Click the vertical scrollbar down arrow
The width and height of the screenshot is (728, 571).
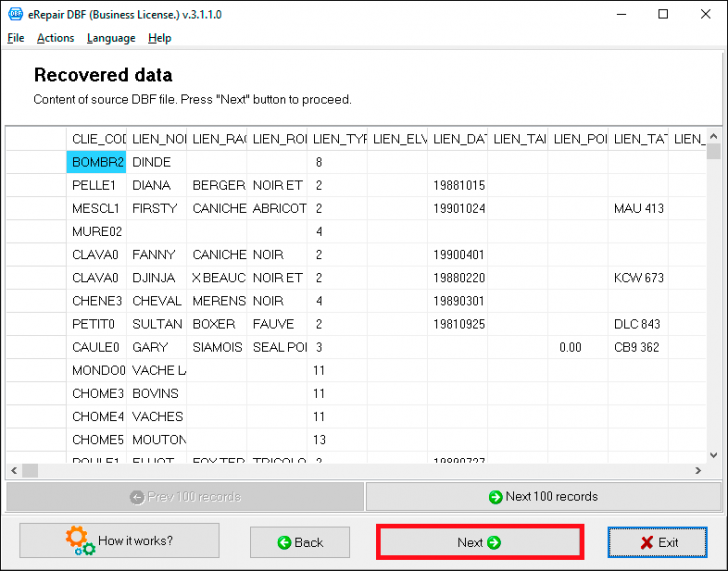[714, 455]
